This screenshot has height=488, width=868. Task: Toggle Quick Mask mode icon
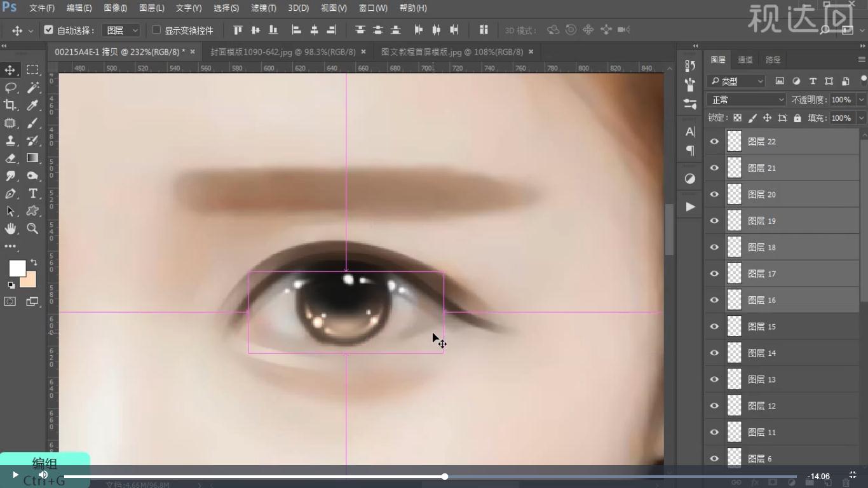pos(10,301)
